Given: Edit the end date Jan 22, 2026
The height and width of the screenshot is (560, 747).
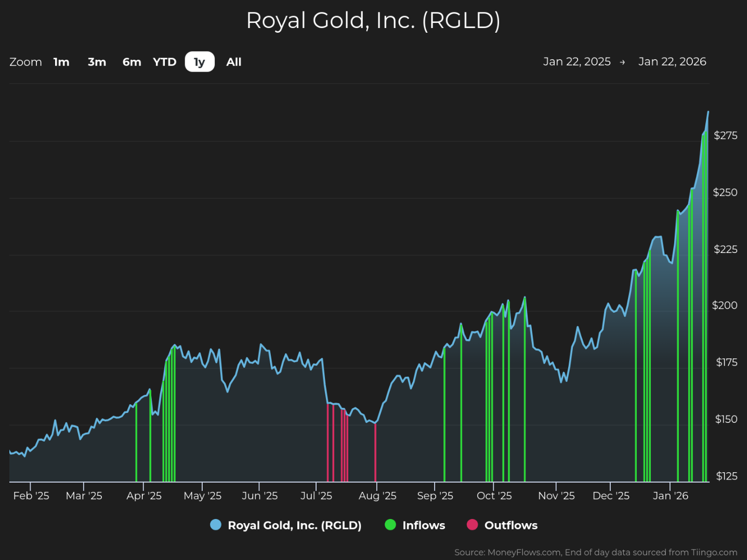Looking at the screenshot, I should pos(672,61).
